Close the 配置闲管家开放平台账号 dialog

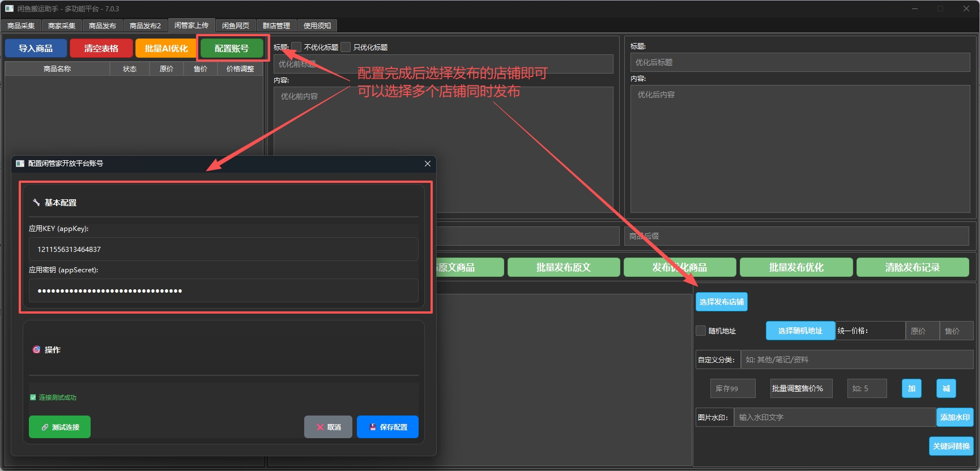pos(428,164)
